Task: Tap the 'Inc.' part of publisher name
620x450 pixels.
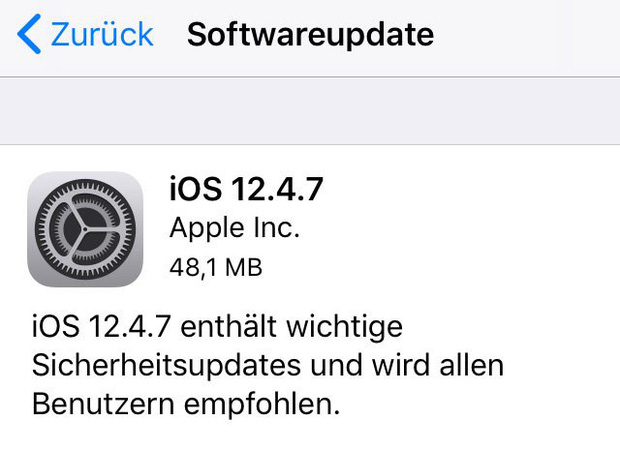Action: pyautogui.click(x=277, y=228)
